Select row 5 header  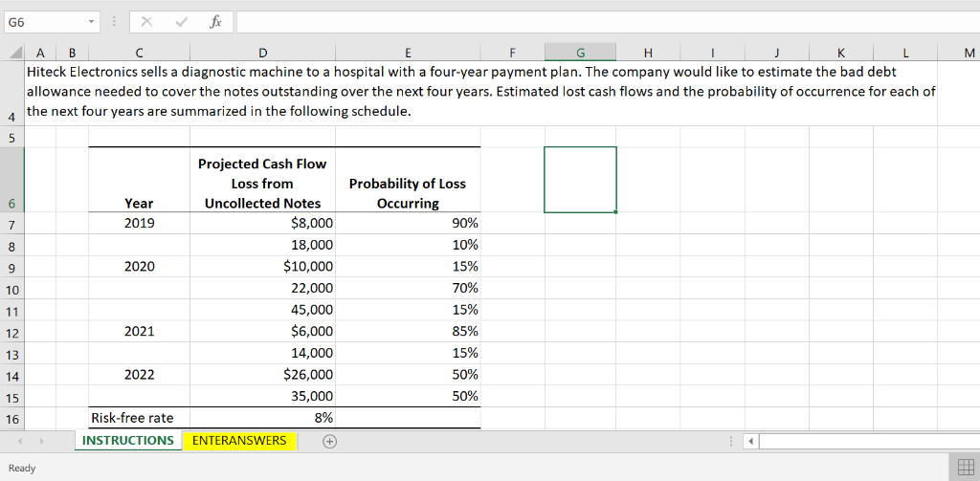(13, 137)
